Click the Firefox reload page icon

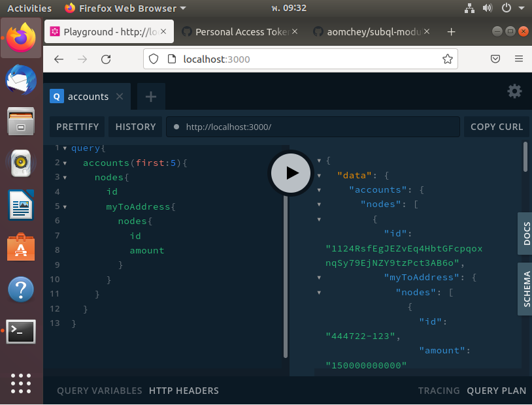(x=107, y=59)
